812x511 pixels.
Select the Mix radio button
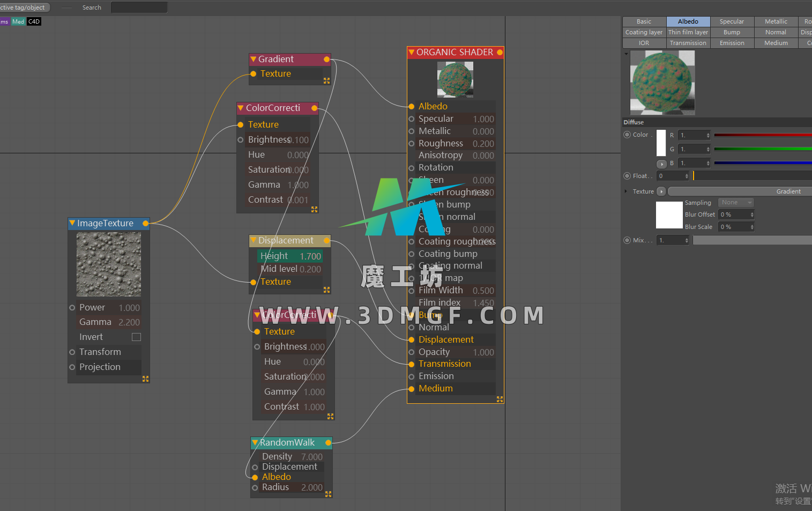coord(627,240)
